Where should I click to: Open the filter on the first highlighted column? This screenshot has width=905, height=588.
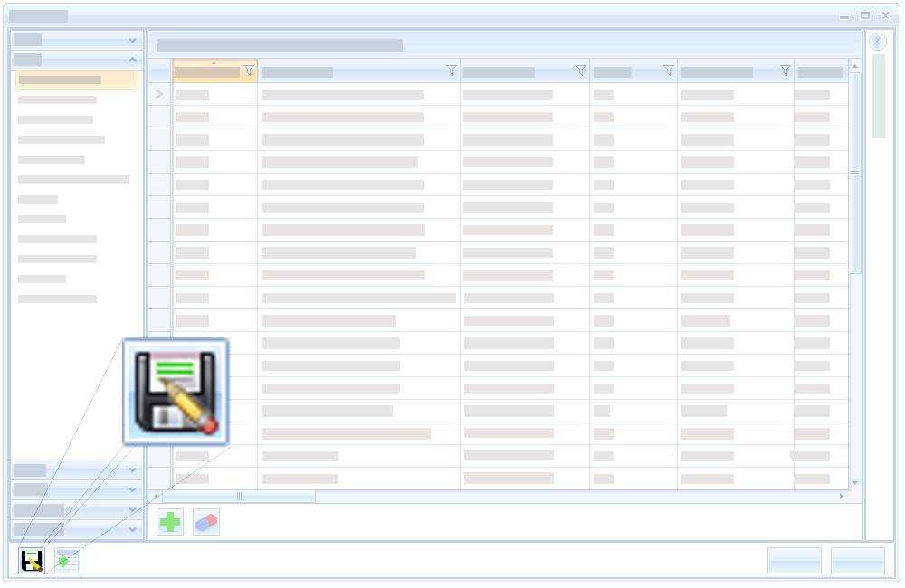(249, 71)
